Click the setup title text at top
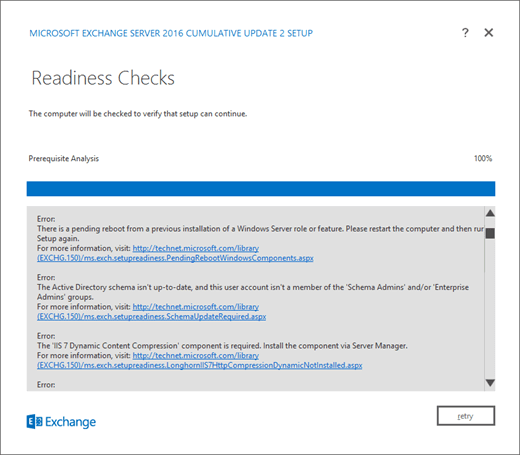The height and width of the screenshot is (455, 520). click(x=171, y=33)
